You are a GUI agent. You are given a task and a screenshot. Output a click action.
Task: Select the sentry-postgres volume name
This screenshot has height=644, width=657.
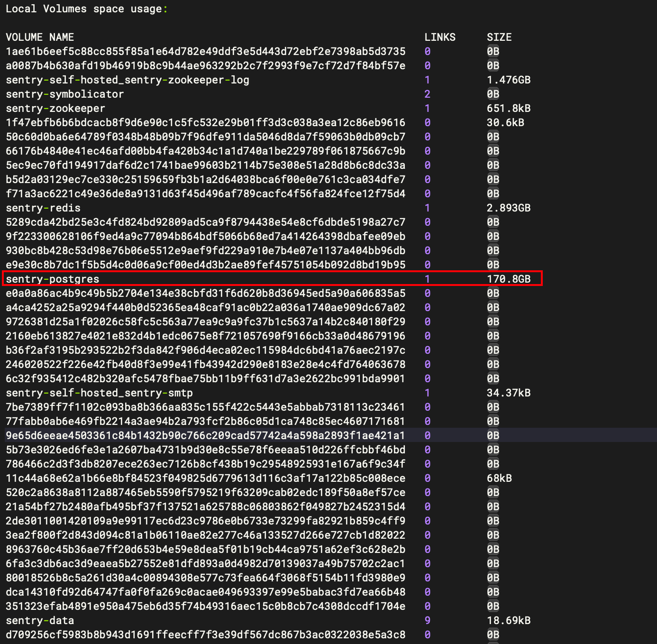[52, 279]
